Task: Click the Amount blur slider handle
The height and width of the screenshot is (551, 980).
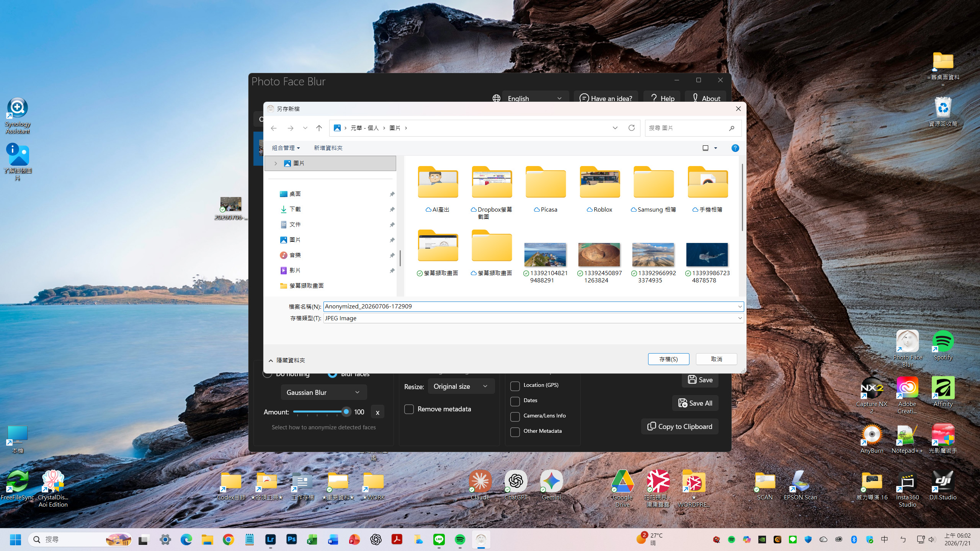Action: (346, 412)
